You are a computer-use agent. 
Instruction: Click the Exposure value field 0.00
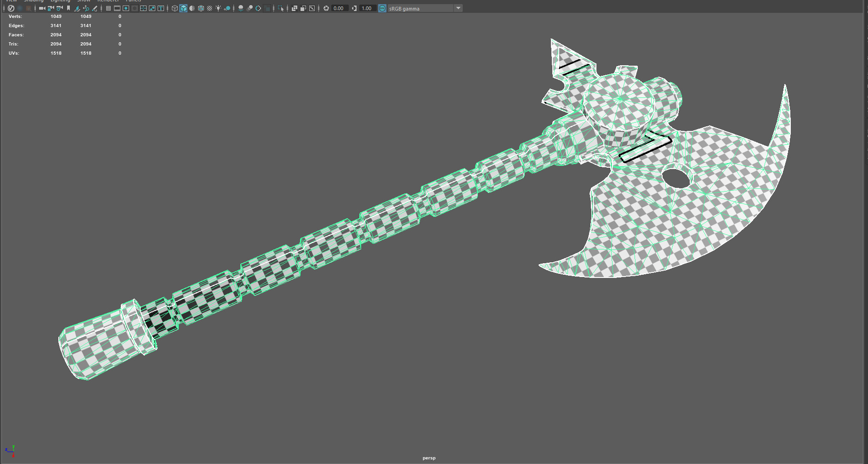pos(340,8)
